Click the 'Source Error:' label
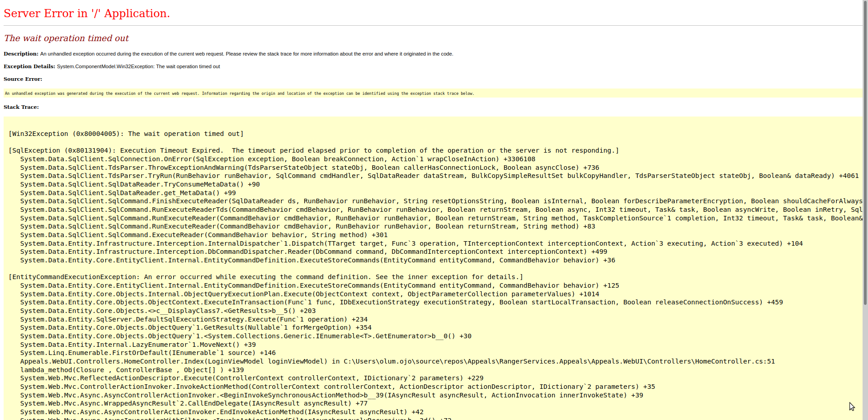Screen dimensions: 868x420 23,79
